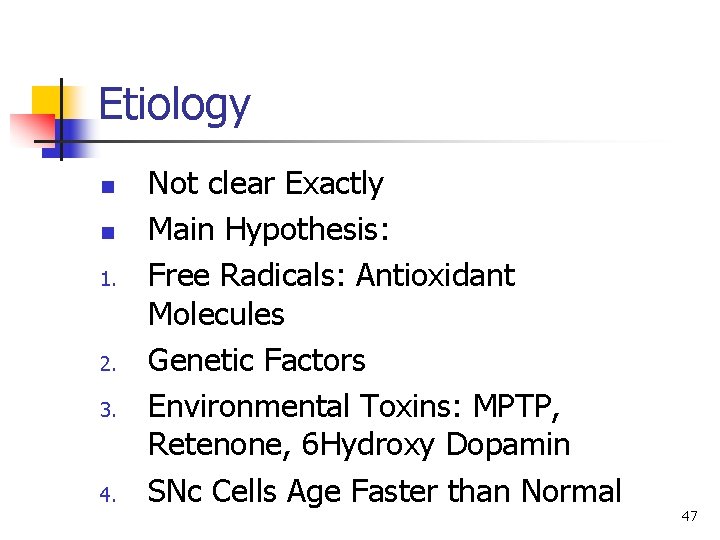
Task: Select the Main Hypothesis line
Action: tap(268, 230)
